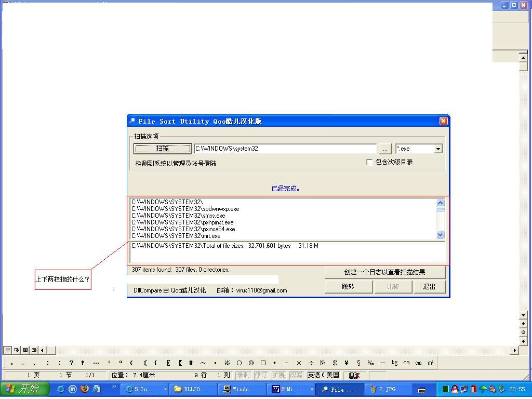
Task: Select row C:\WINDOWS\SYSTEM32\smss.exe
Action: (179, 216)
